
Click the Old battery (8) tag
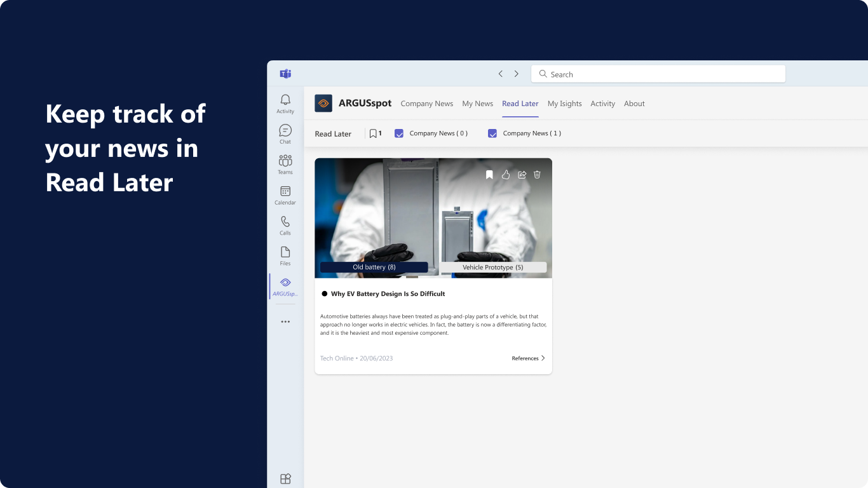pos(374,268)
